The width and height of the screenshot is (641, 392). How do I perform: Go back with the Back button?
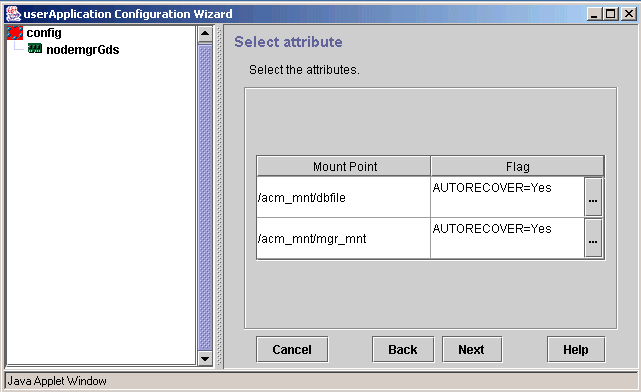(403, 349)
